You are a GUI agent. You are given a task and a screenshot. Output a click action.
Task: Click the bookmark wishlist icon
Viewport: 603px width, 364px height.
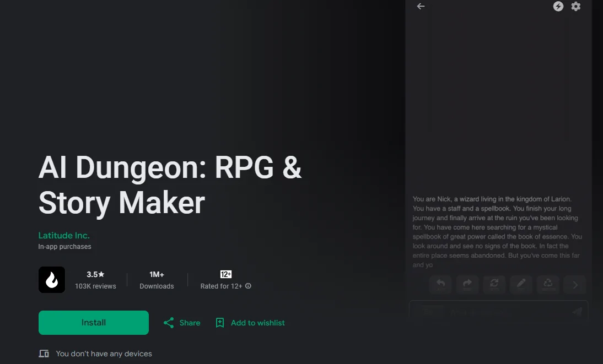coord(219,323)
